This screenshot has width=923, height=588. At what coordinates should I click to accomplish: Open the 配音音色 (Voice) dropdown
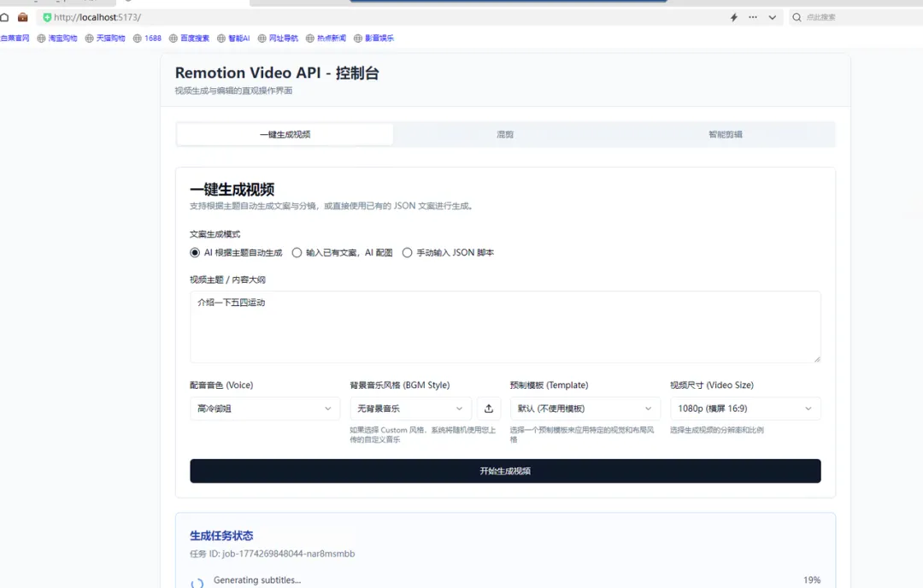coord(265,409)
